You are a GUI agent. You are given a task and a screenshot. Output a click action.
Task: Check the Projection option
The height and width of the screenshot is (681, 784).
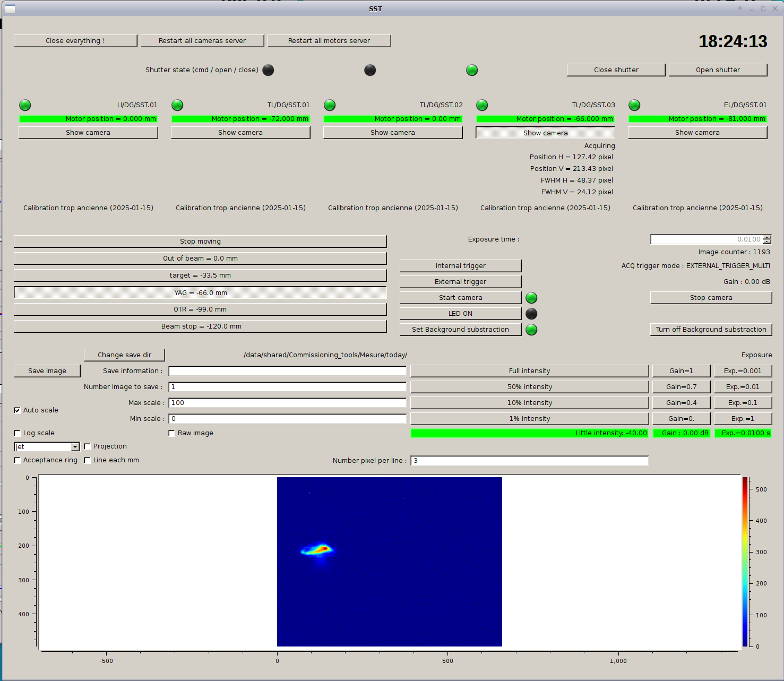tap(88, 446)
